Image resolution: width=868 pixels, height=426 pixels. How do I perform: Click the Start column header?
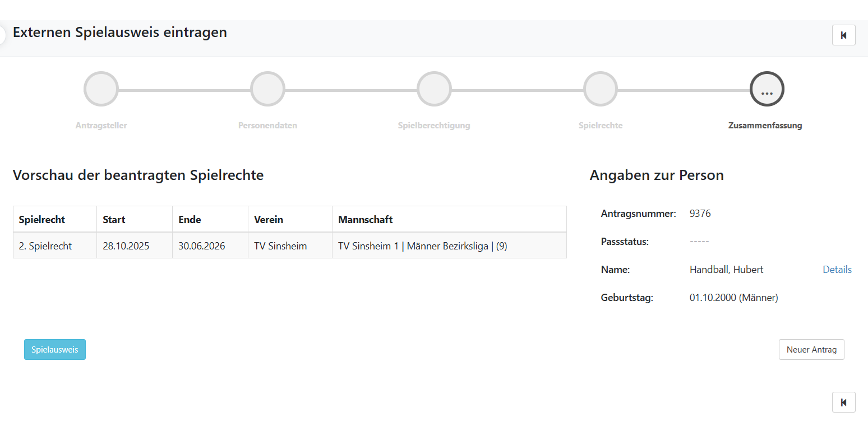[114, 220]
